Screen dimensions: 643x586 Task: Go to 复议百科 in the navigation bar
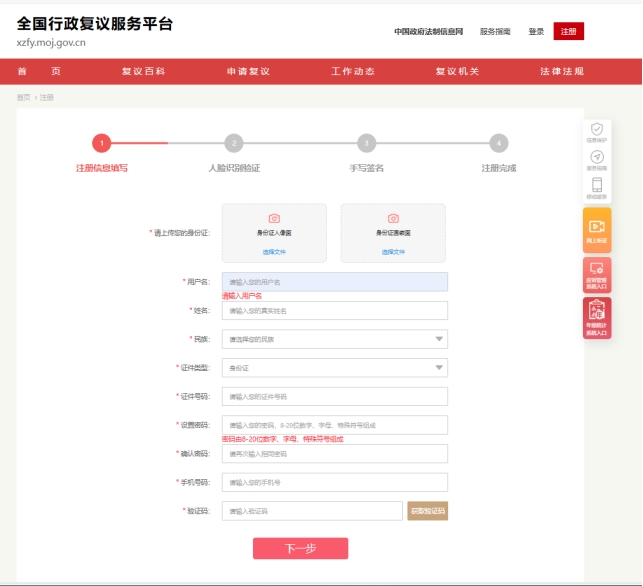[143, 72]
